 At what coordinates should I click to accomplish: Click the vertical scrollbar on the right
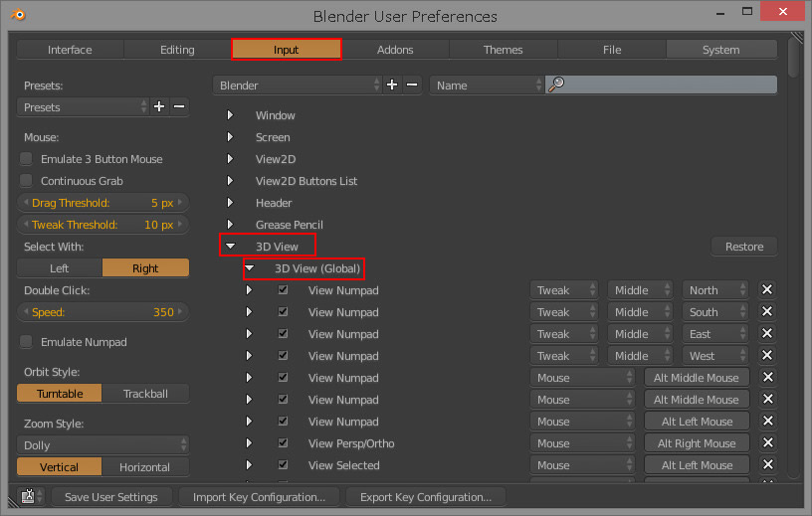[x=793, y=58]
